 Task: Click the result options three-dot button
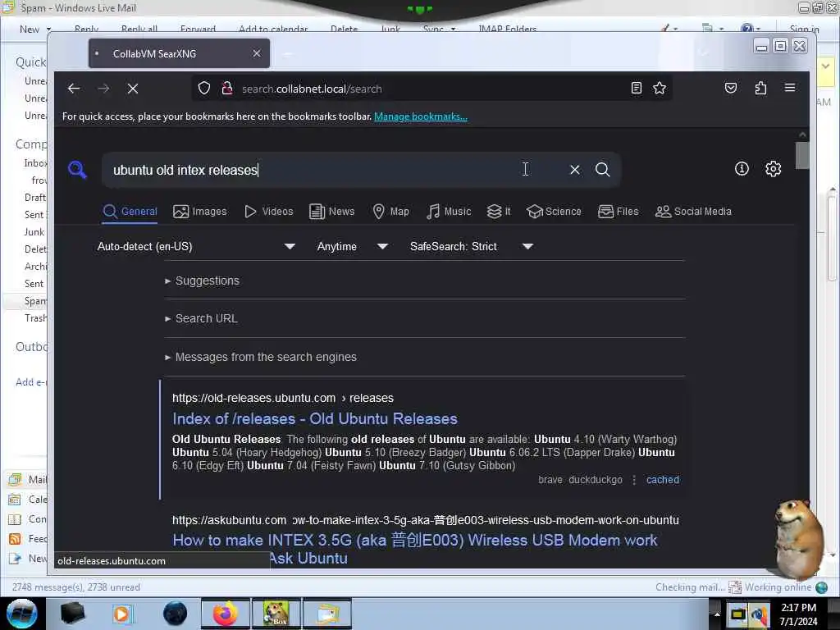point(634,480)
